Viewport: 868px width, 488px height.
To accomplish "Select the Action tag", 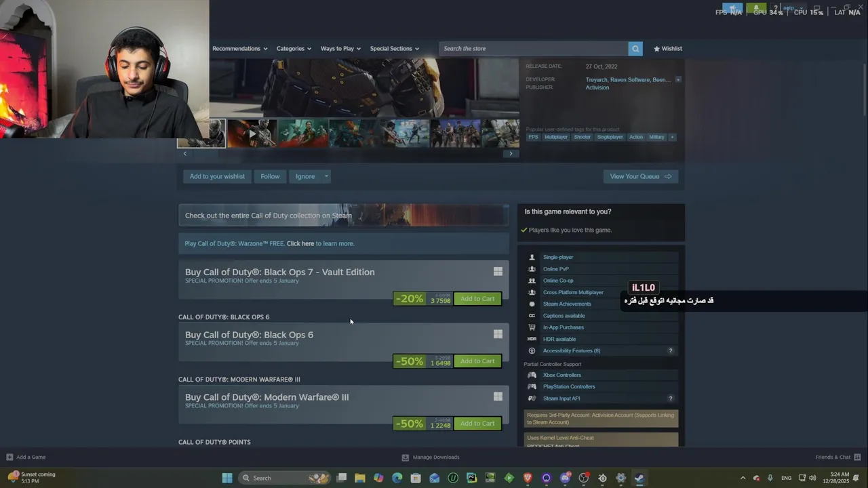I will [x=635, y=137].
